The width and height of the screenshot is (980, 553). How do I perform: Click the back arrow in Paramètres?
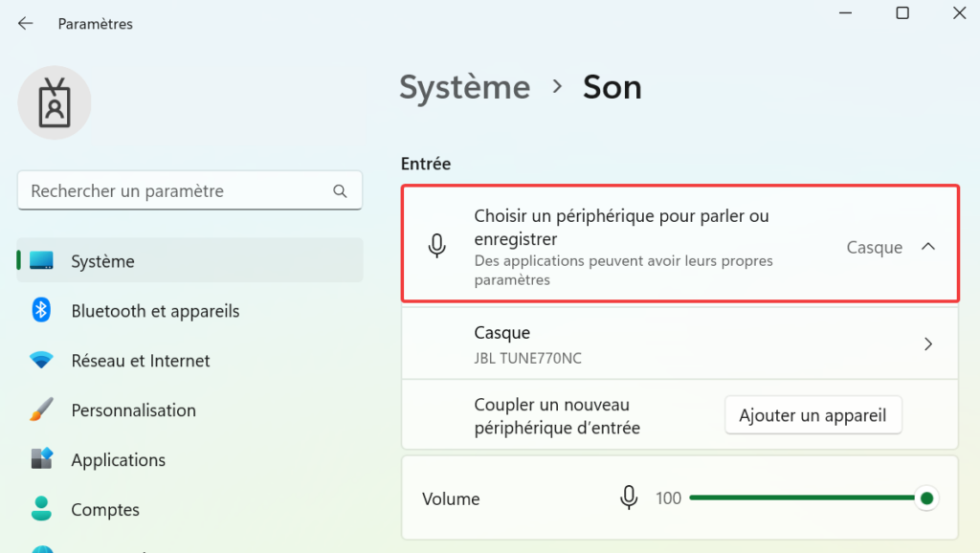tap(26, 24)
